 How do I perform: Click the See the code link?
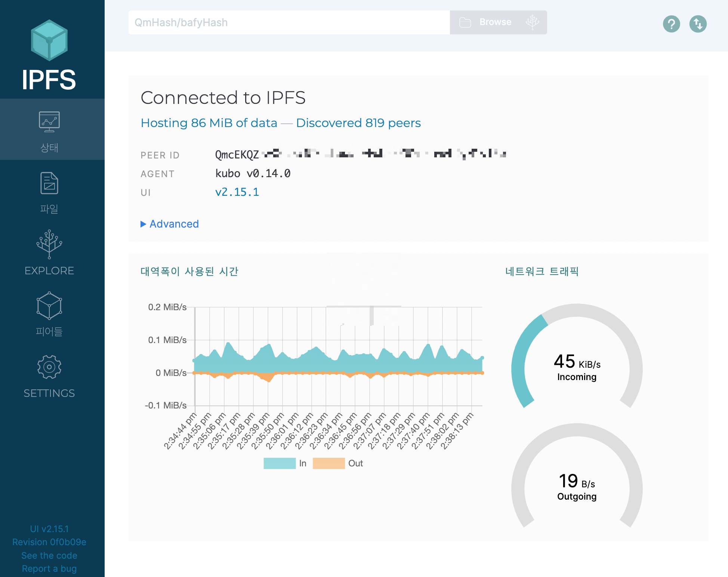pyautogui.click(x=49, y=555)
